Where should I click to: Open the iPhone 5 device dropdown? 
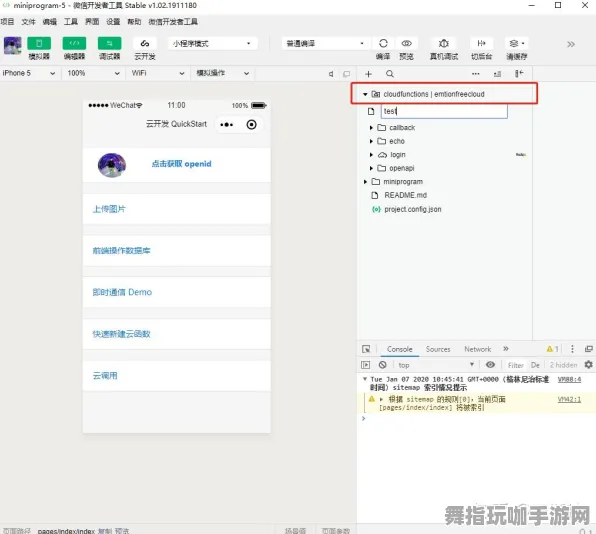click(29, 73)
